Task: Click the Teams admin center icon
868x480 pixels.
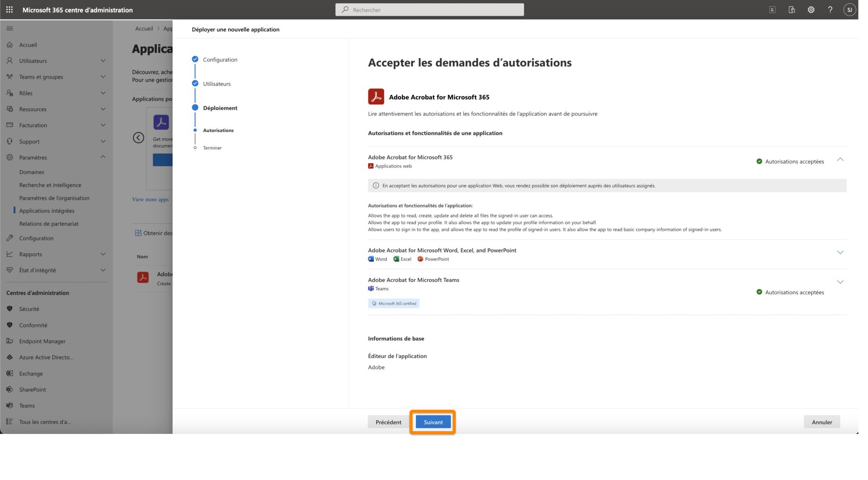Action: (x=9, y=405)
